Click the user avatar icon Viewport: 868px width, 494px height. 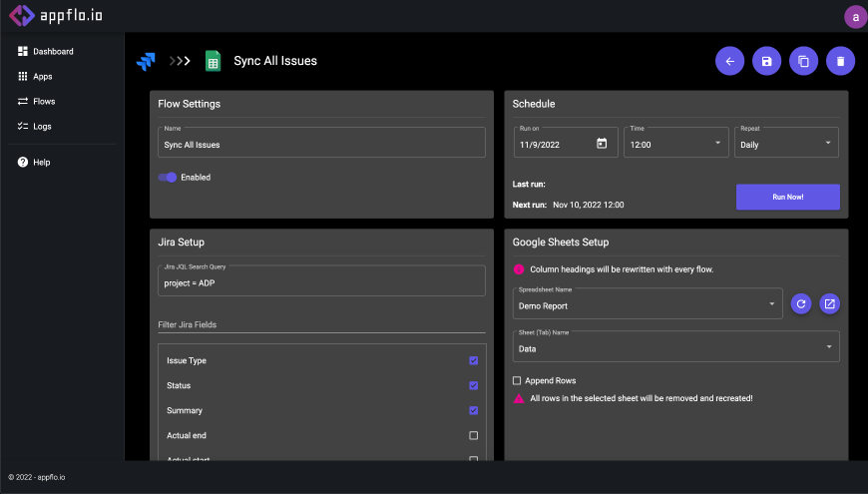[854, 16]
